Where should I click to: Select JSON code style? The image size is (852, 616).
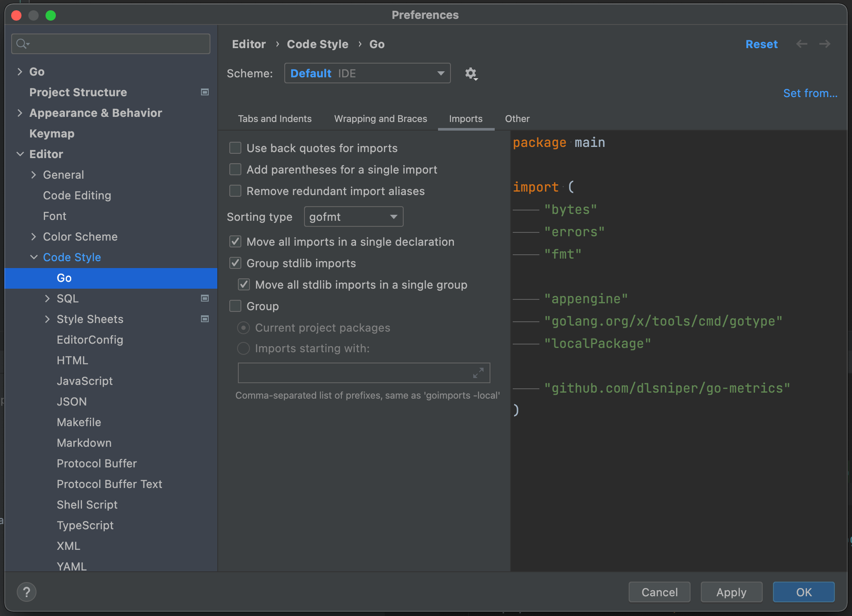tap(72, 402)
